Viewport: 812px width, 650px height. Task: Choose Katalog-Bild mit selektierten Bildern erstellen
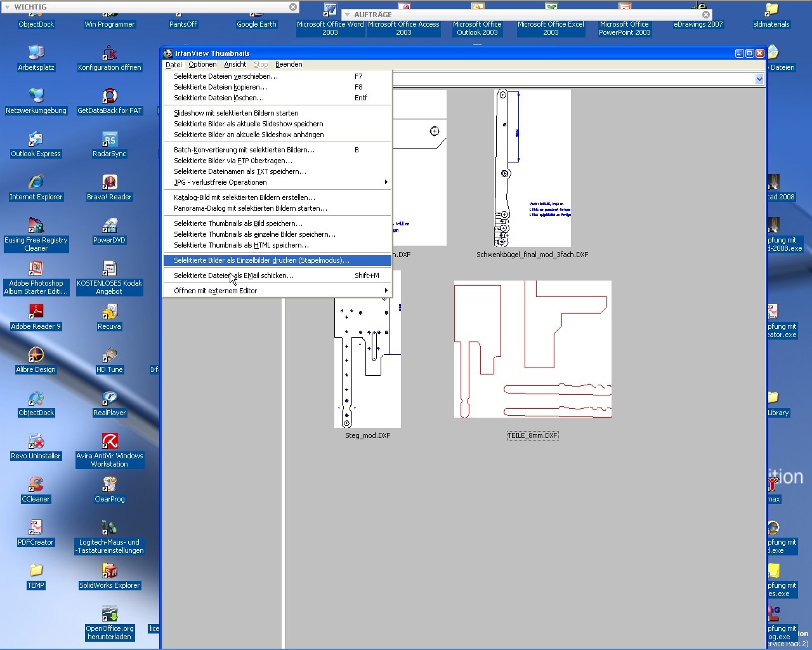(x=278, y=197)
